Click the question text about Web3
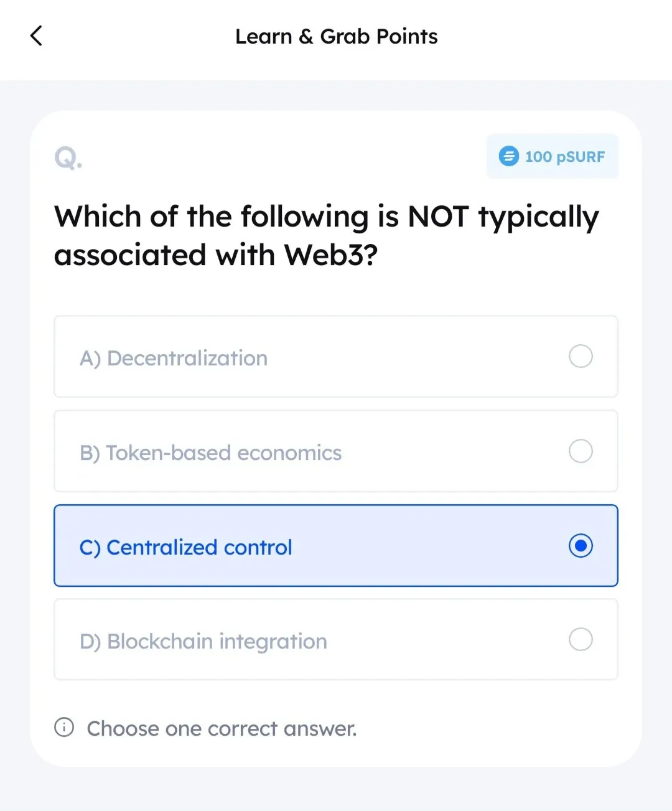This screenshot has height=811, width=672. point(325,235)
